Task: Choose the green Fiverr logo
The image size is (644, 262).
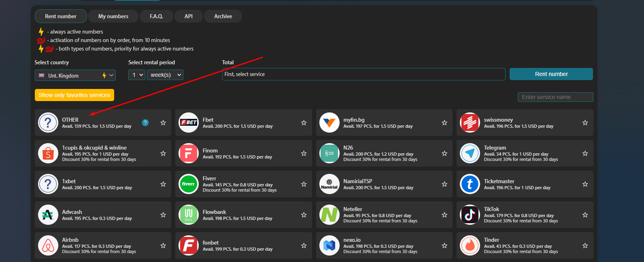Action: tap(189, 184)
